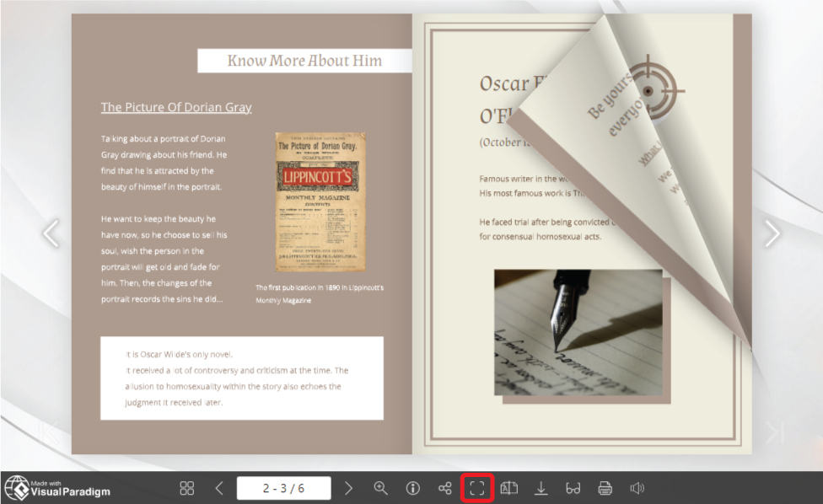This screenshot has height=504, width=823.
Task: Edit the page number field showing 2-3/6
Action: tap(284, 488)
